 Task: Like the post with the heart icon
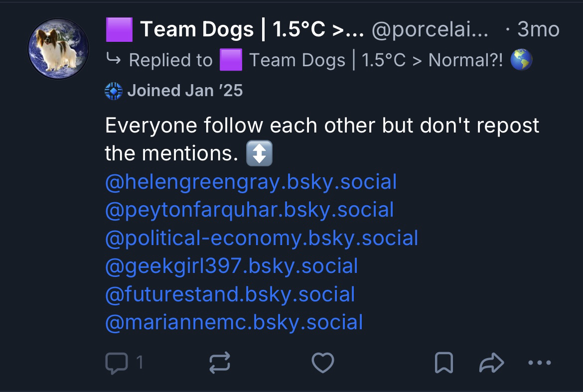pyautogui.click(x=322, y=363)
